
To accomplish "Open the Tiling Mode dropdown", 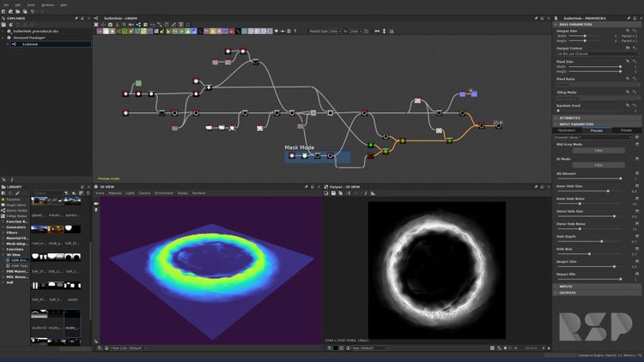I will (x=598, y=98).
